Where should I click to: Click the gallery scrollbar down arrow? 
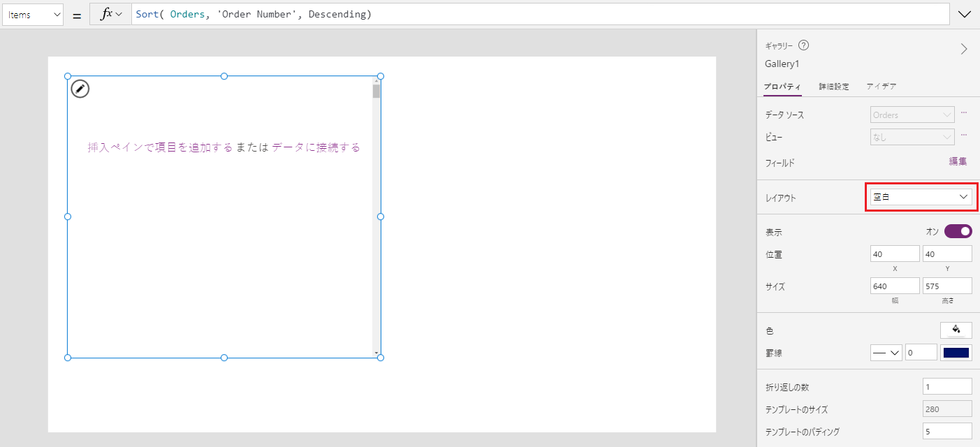pos(376,353)
